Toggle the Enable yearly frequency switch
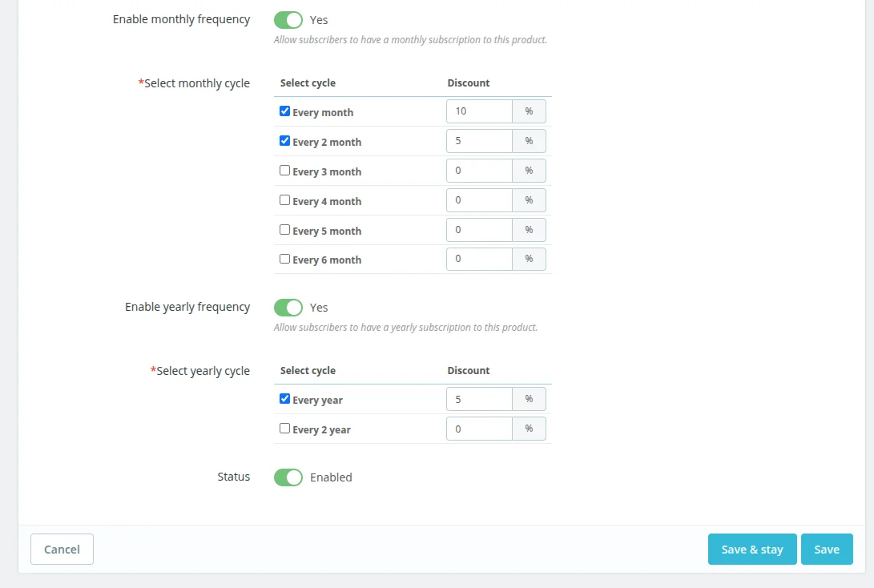Viewport: 874px width, 588px height. pyautogui.click(x=288, y=308)
